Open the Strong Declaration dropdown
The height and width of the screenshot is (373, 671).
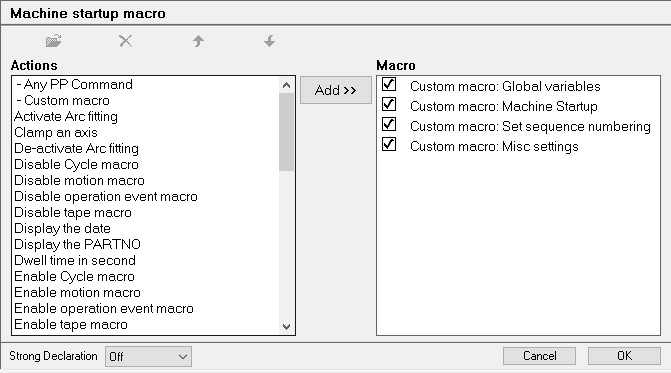click(148, 356)
